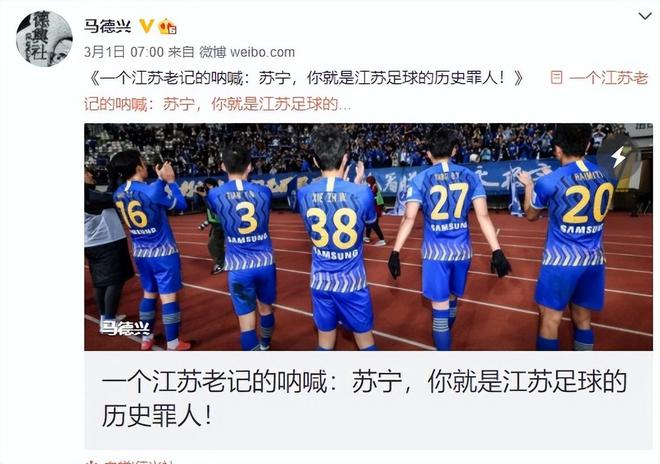Click the username 马德兴
The image size is (660, 464).
[x=108, y=27]
